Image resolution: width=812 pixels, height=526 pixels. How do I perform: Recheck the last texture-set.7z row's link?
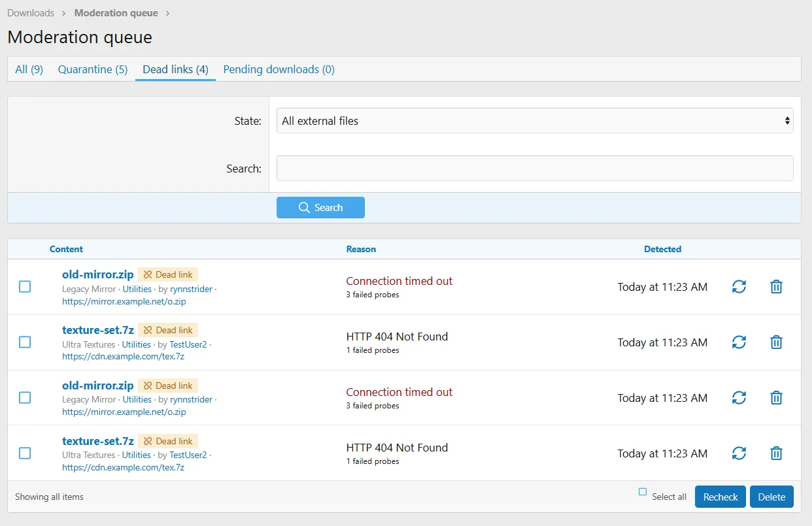pyautogui.click(x=739, y=453)
